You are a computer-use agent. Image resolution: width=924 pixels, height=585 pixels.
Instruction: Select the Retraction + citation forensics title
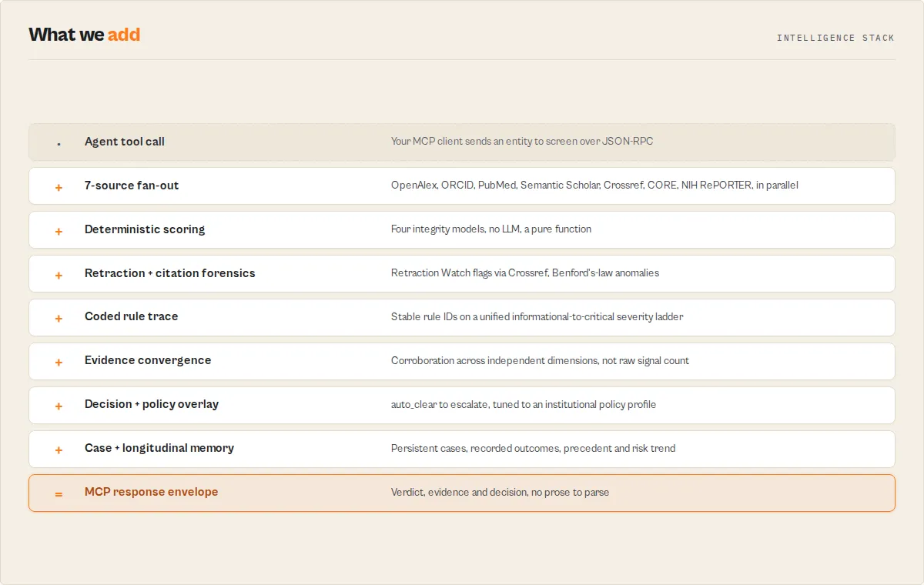click(170, 273)
